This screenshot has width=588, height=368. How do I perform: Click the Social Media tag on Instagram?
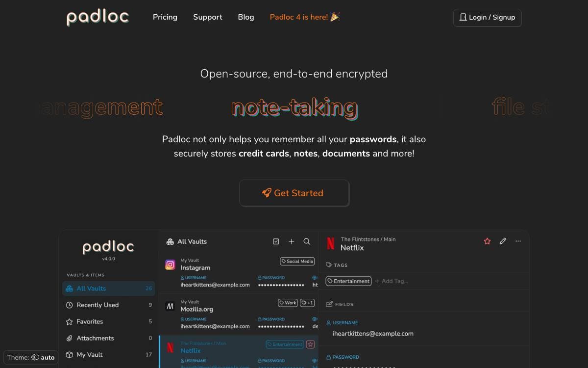pos(297,262)
